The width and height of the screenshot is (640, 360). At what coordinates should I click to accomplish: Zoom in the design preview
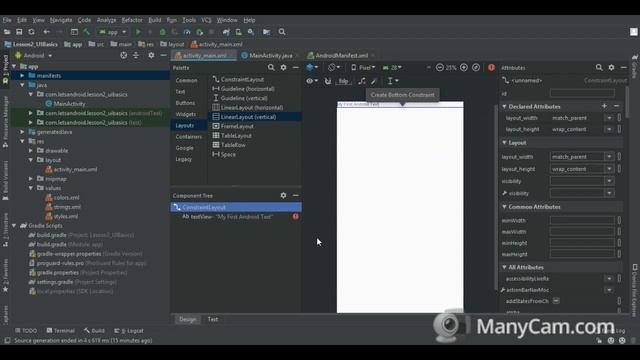tap(464, 67)
